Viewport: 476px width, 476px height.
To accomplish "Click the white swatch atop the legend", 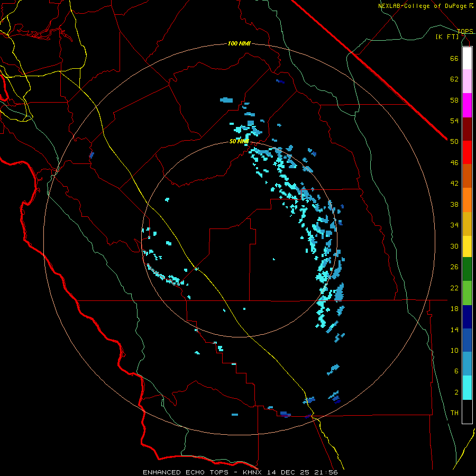I will pos(467,58).
